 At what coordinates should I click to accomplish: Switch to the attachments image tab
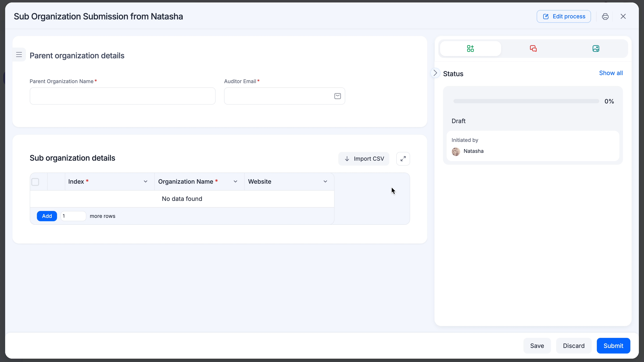coord(596,48)
